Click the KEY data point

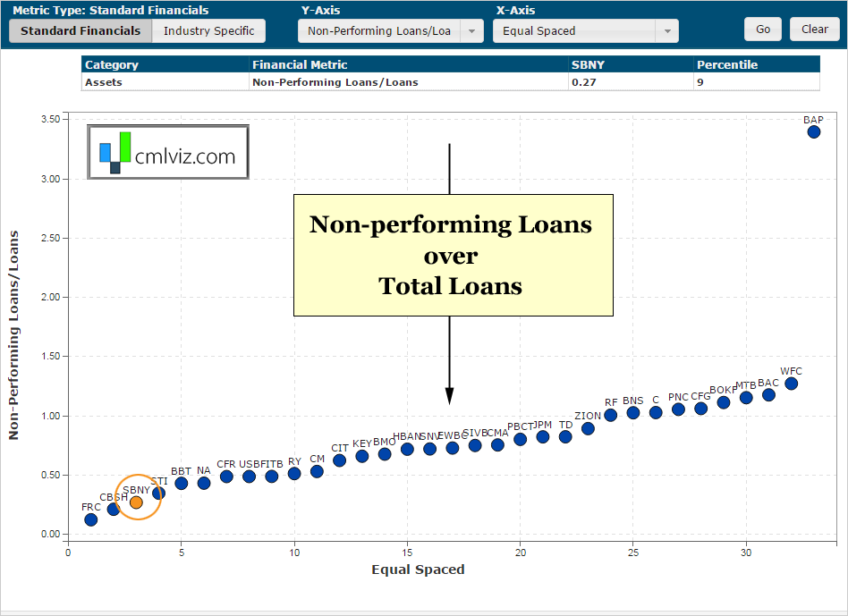362,456
